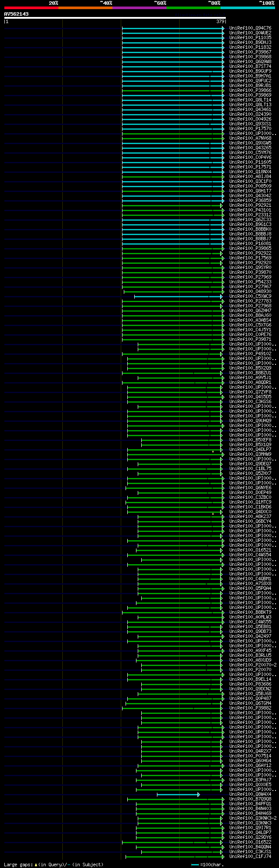
Task: Click the orange ~40% identity legend segment
Action: (x=85, y=8)
